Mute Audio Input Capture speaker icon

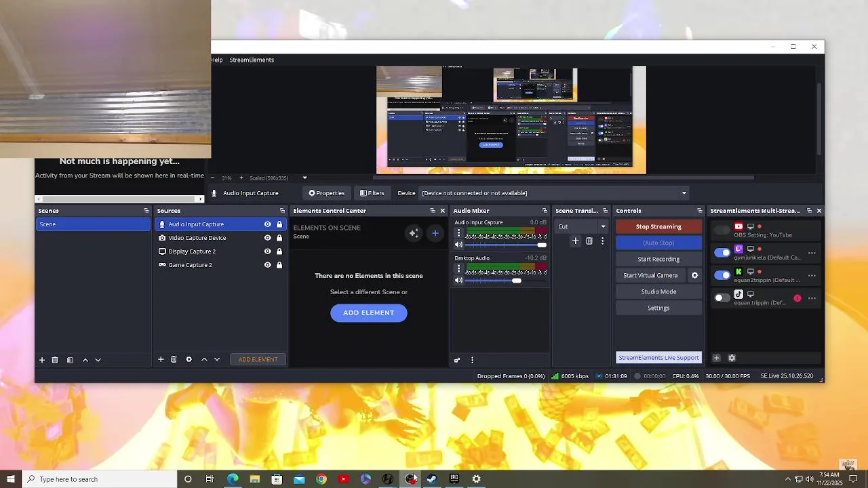458,245
